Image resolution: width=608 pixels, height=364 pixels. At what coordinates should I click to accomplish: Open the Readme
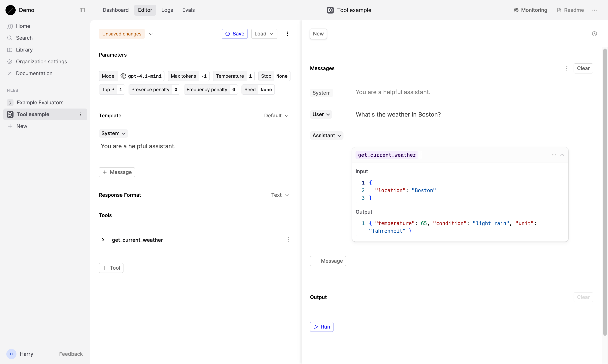tap(570, 10)
